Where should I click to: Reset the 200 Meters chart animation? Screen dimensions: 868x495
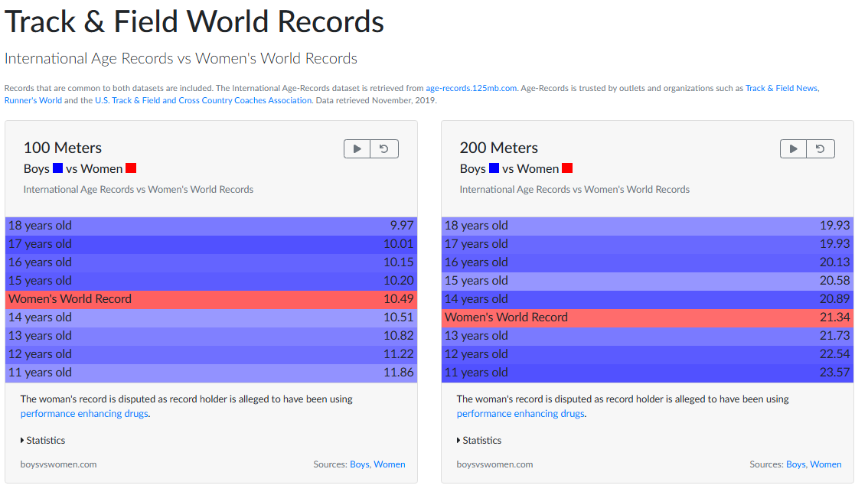pos(821,148)
